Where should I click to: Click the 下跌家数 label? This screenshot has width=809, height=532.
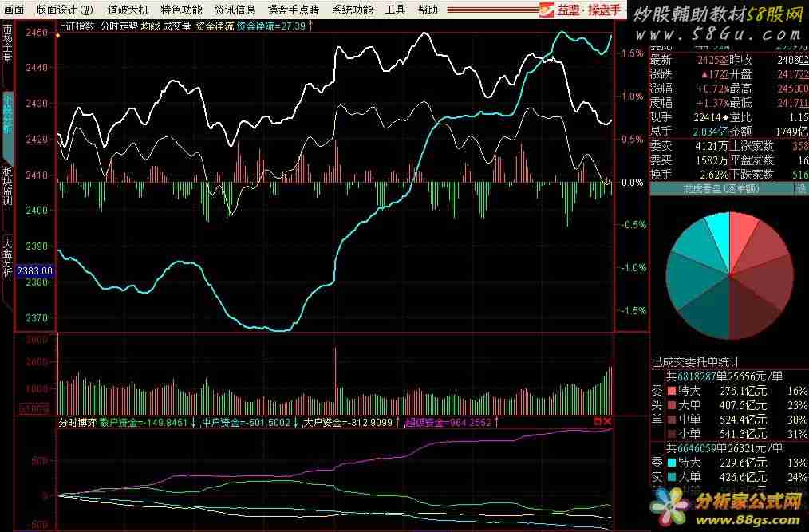point(753,175)
